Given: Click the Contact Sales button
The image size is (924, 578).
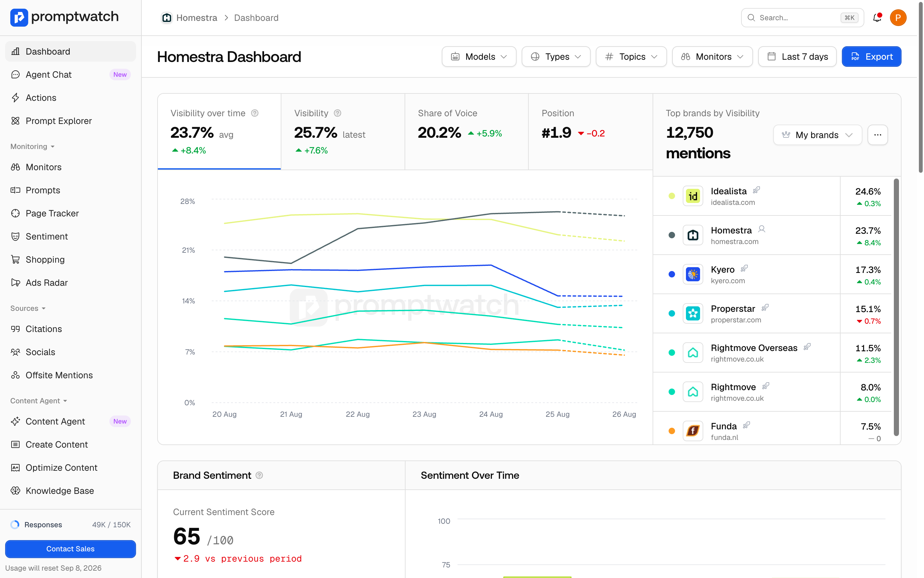Looking at the screenshot, I should (71, 548).
